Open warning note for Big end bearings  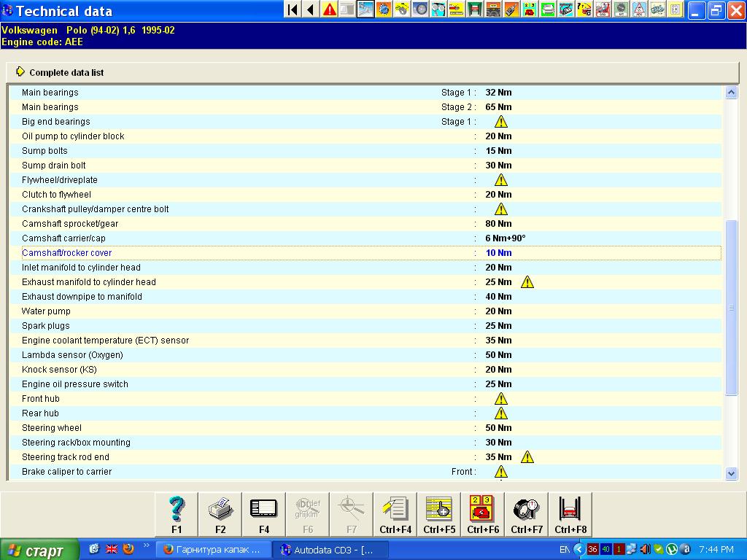tap(501, 122)
